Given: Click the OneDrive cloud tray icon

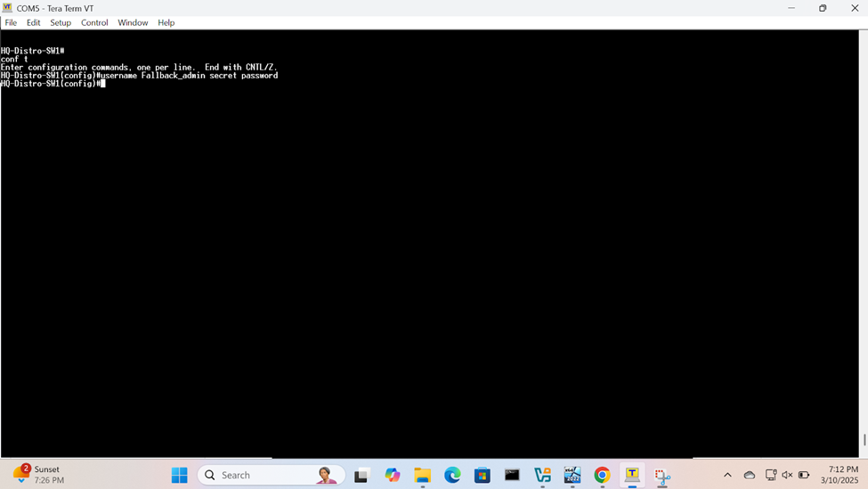Looking at the screenshot, I should 750,475.
